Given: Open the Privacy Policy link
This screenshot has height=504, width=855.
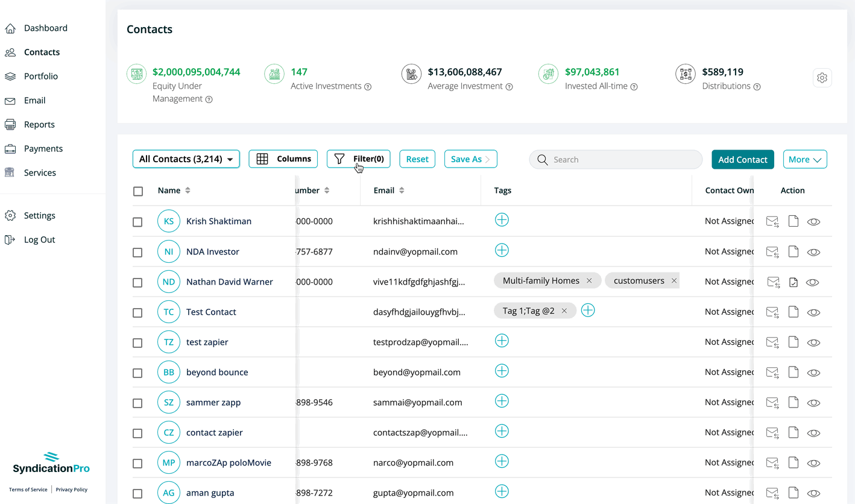Looking at the screenshot, I should pos(72,490).
